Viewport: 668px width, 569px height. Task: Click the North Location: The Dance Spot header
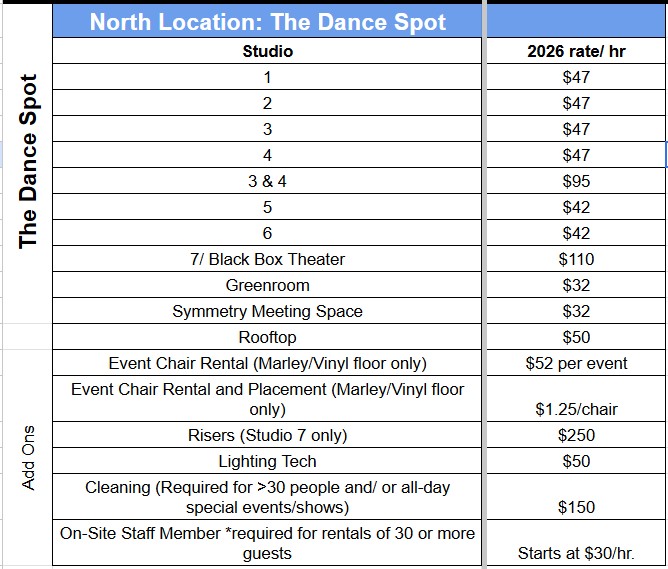tap(268, 22)
